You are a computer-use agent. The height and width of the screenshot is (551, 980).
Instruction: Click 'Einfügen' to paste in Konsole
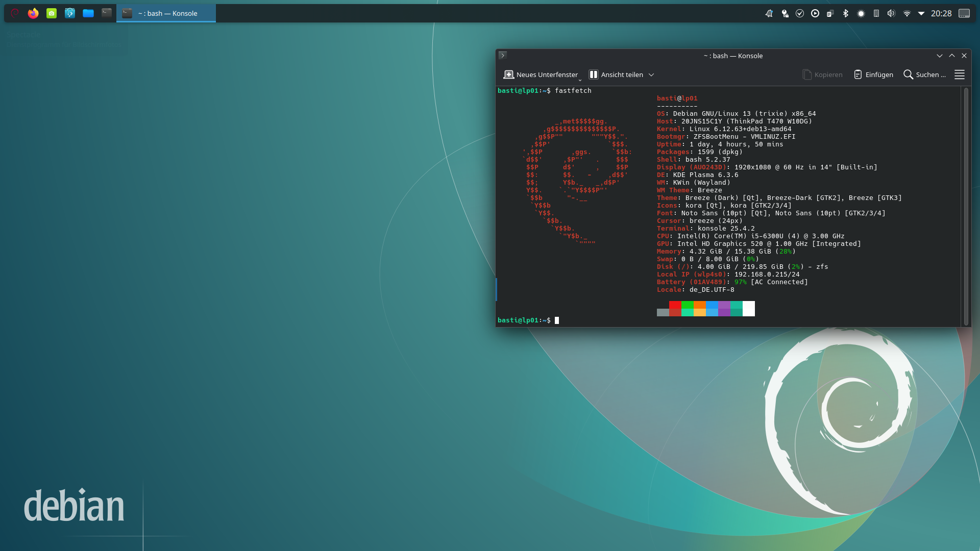[x=873, y=74]
